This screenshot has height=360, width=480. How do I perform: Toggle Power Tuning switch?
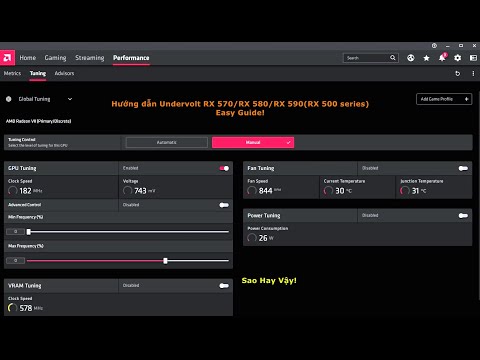click(463, 216)
